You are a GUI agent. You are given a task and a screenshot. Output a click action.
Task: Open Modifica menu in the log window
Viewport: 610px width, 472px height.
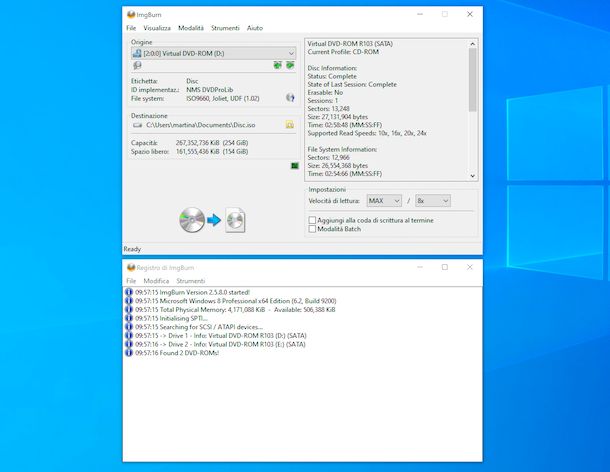pos(156,281)
